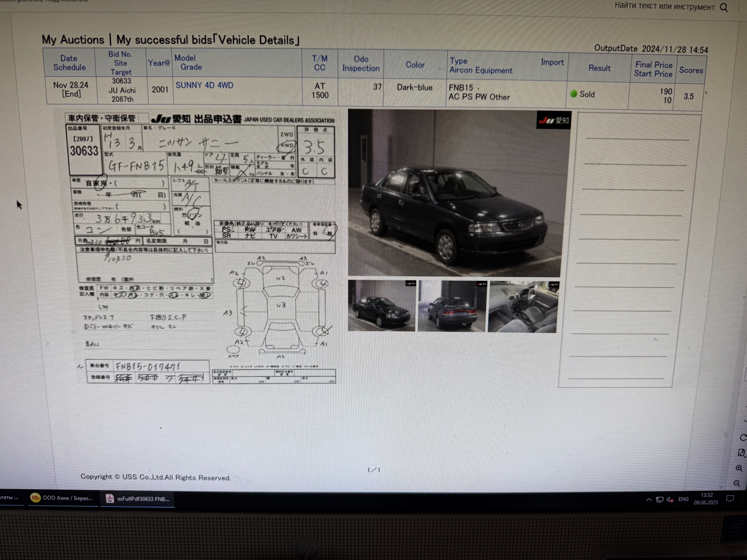
Task: Open the Windows notification center icon
Action: (x=730, y=499)
